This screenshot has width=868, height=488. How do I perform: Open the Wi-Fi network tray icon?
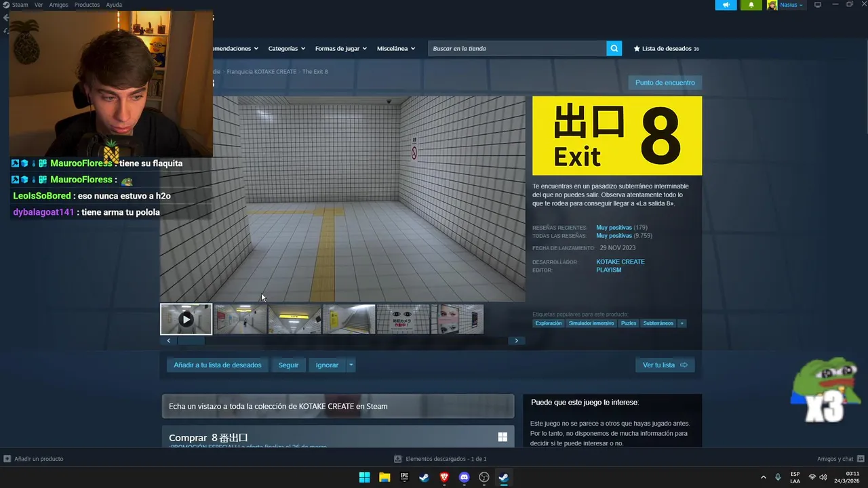pyautogui.click(x=812, y=477)
